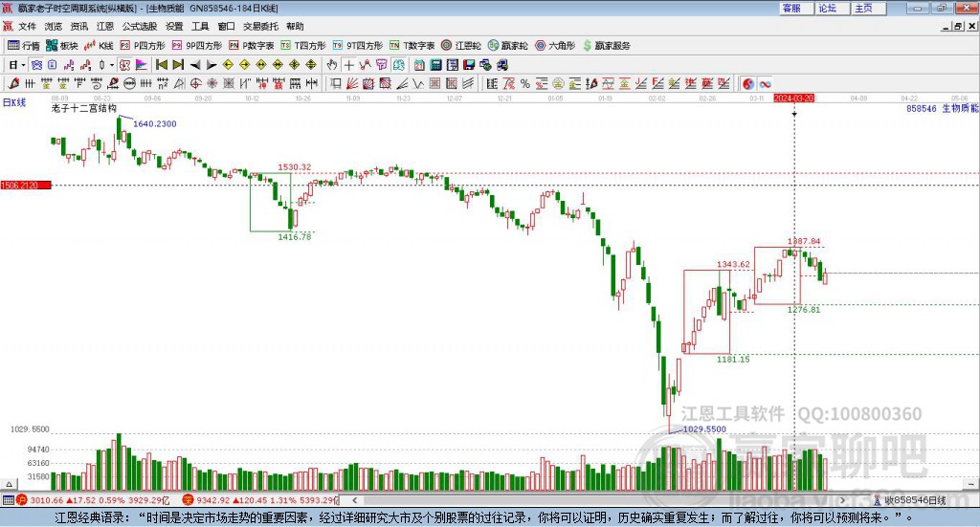980x527 pixels.
Task: Click the horizontal scrollbar right arrow
Action: 842,500
